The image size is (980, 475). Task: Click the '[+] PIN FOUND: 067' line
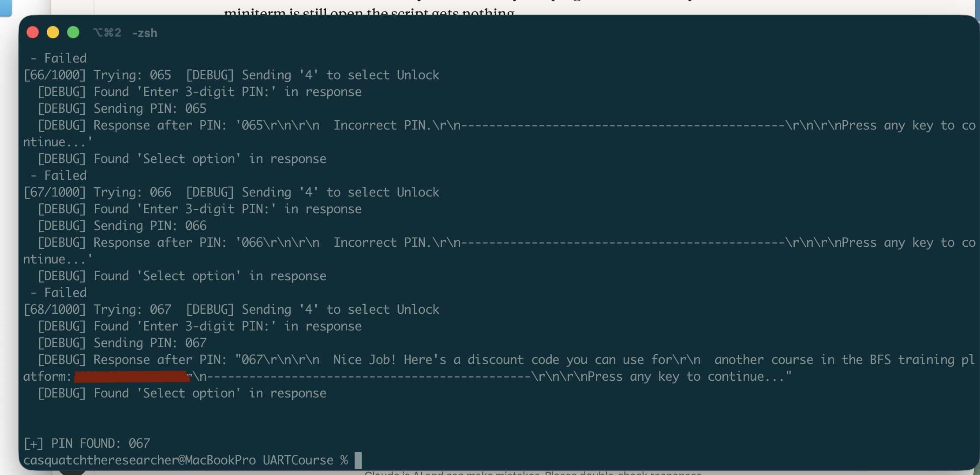(x=87, y=443)
